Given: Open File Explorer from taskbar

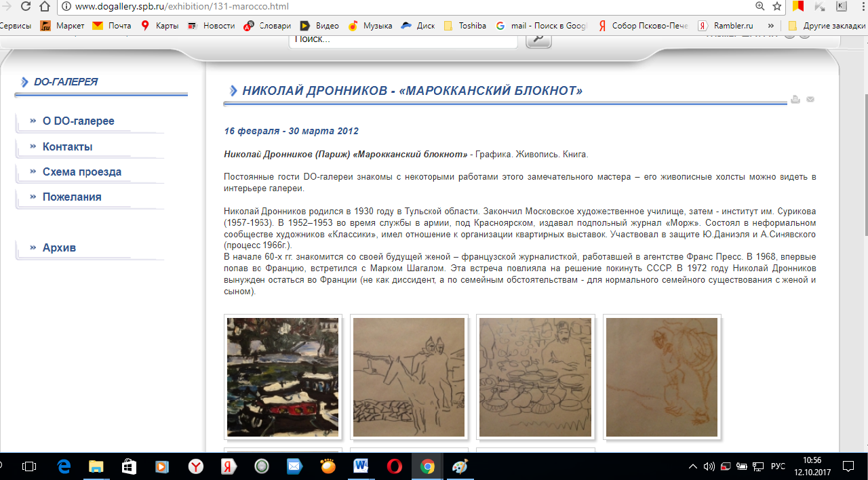Looking at the screenshot, I should click(x=96, y=466).
